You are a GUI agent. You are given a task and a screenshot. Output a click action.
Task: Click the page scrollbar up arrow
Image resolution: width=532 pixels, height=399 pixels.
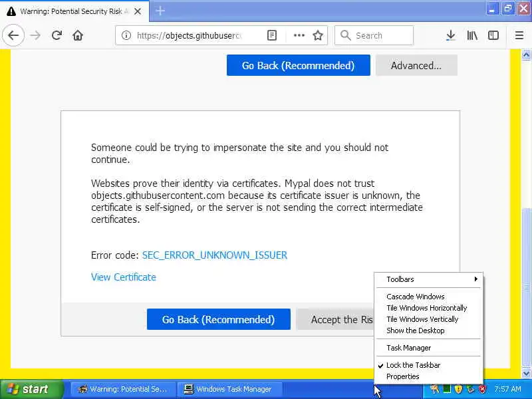(x=526, y=55)
